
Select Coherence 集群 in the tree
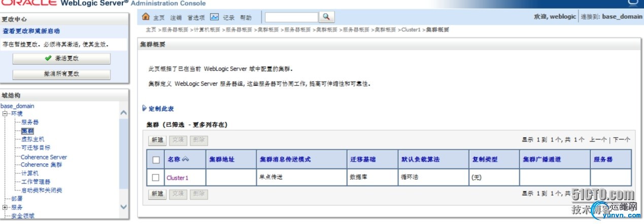tap(41, 165)
